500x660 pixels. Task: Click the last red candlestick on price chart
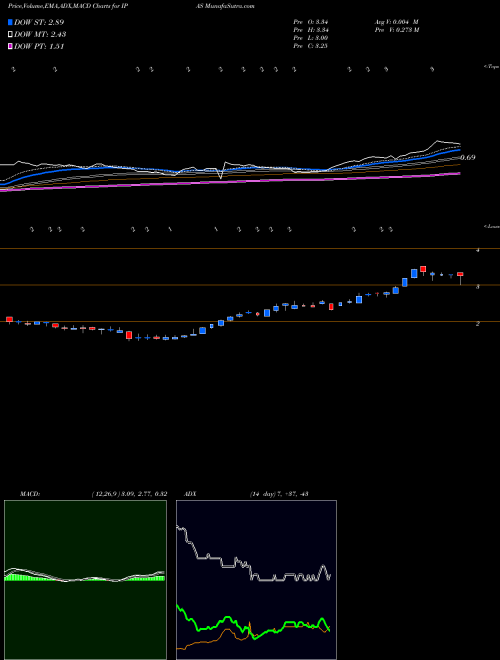pyautogui.click(x=460, y=274)
